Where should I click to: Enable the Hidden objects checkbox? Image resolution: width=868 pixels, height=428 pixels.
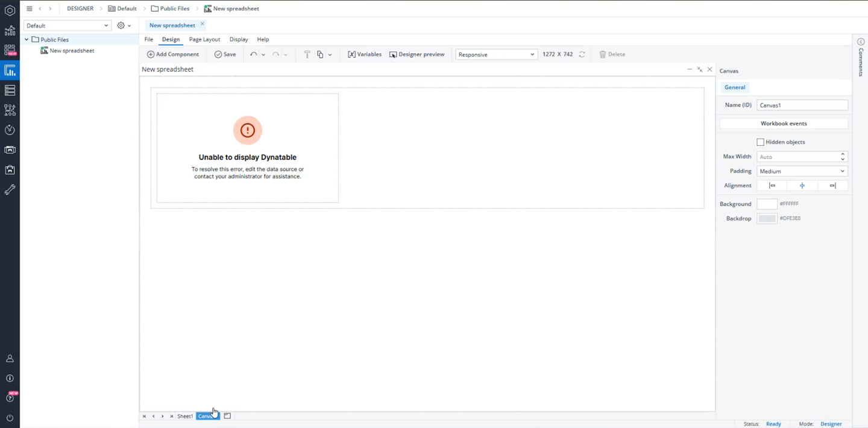(760, 142)
